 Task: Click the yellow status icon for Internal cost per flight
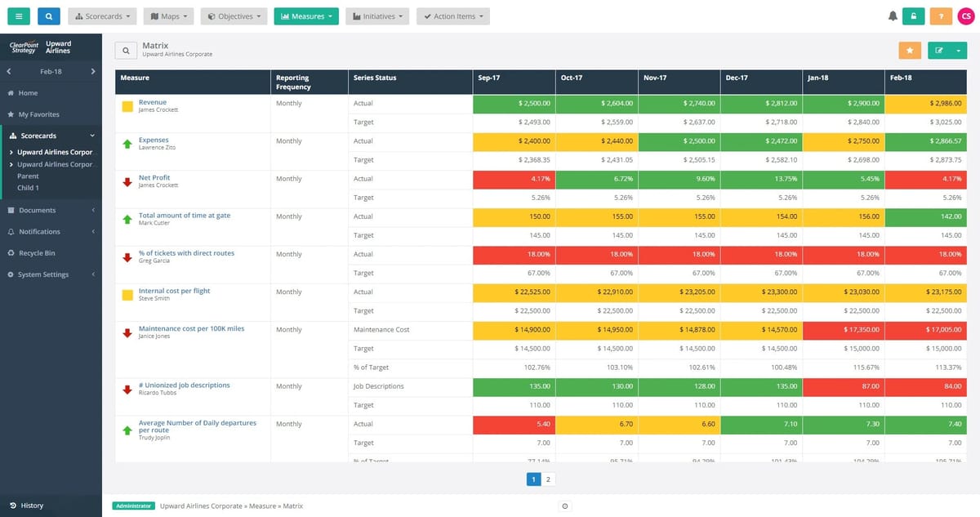[127, 295]
